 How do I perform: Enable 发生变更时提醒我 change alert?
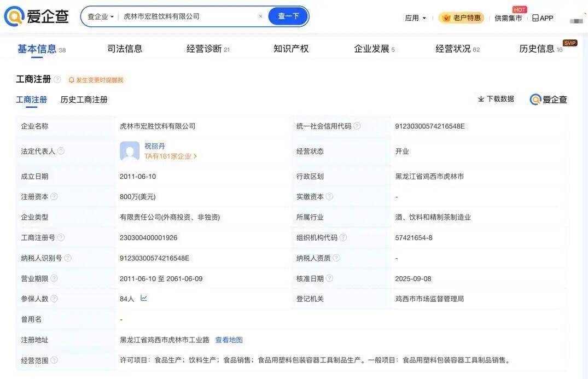(96, 80)
